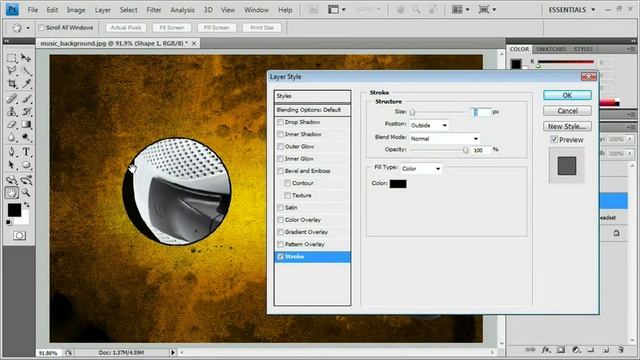The width and height of the screenshot is (640, 360).
Task: Open the Screen Mode dropdown
Action: coord(487,9)
